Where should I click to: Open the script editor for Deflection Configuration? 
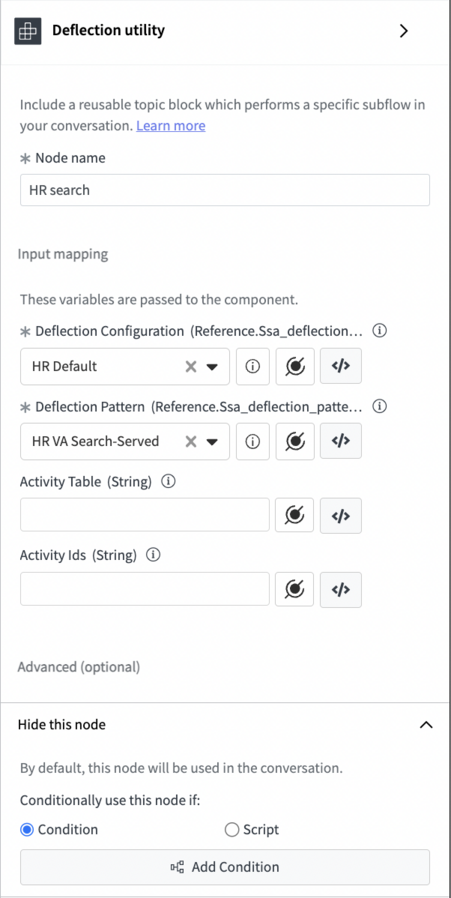[x=340, y=366]
